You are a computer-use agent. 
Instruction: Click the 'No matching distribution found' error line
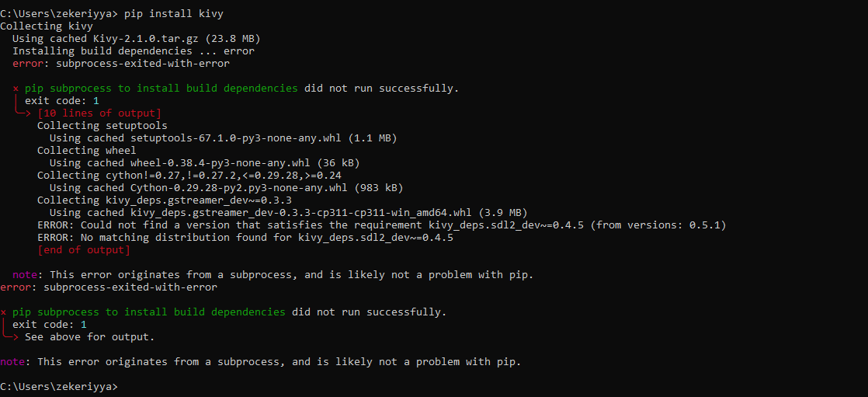245,238
